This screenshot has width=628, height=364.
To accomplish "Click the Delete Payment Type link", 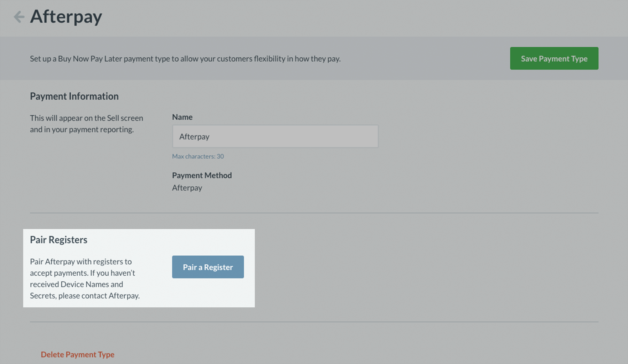I will pyautogui.click(x=77, y=354).
